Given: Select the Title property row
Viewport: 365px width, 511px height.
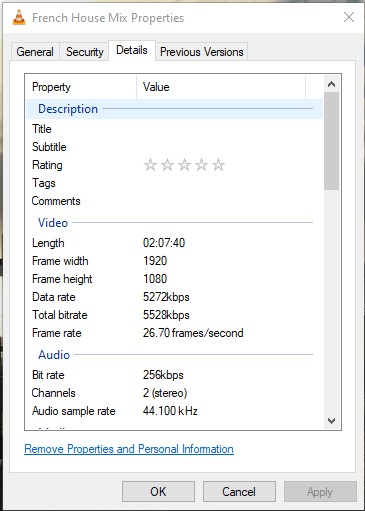Looking at the screenshot, I should pos(174,129).
